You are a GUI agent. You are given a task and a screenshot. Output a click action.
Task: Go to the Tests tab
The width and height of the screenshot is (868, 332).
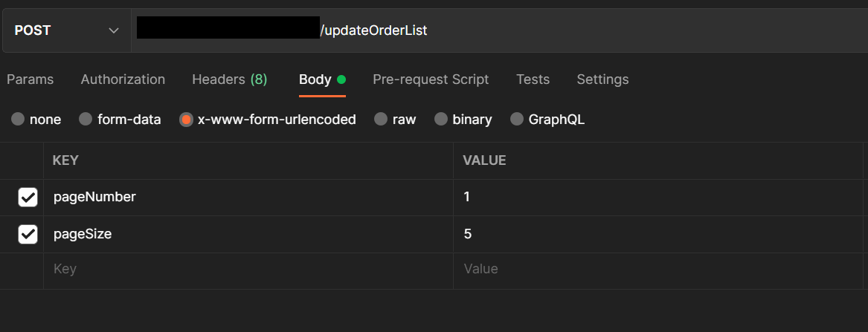coord(533,79)
